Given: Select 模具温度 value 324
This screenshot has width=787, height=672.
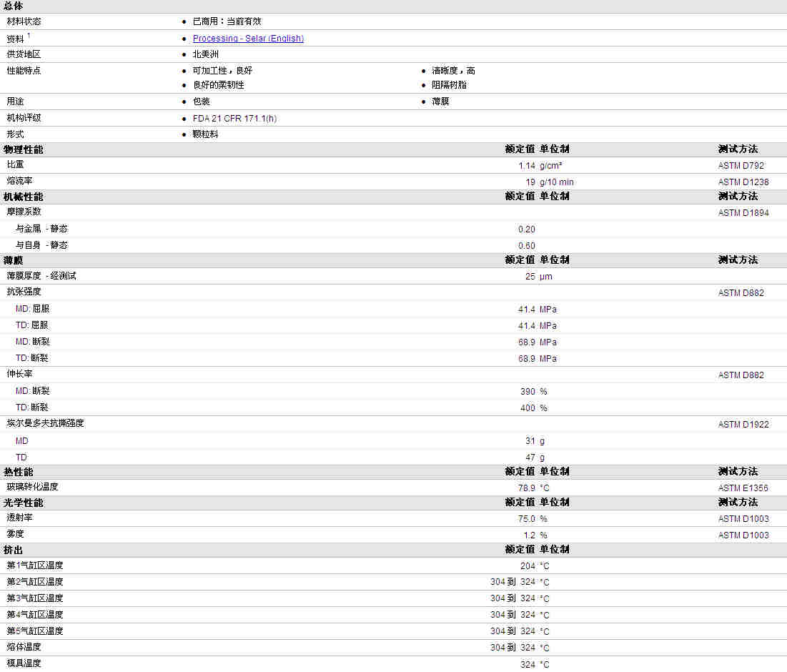Looking at the screenshot, I should point(528,664).
